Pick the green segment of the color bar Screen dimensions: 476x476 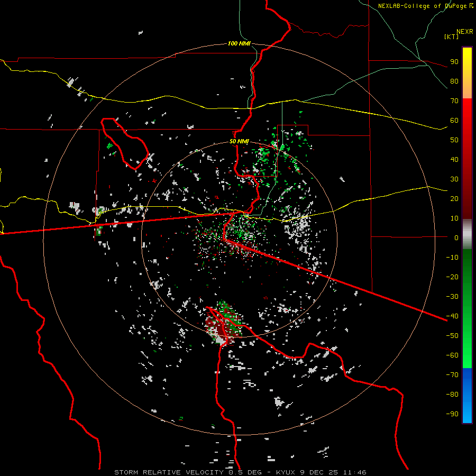(467, 309)
